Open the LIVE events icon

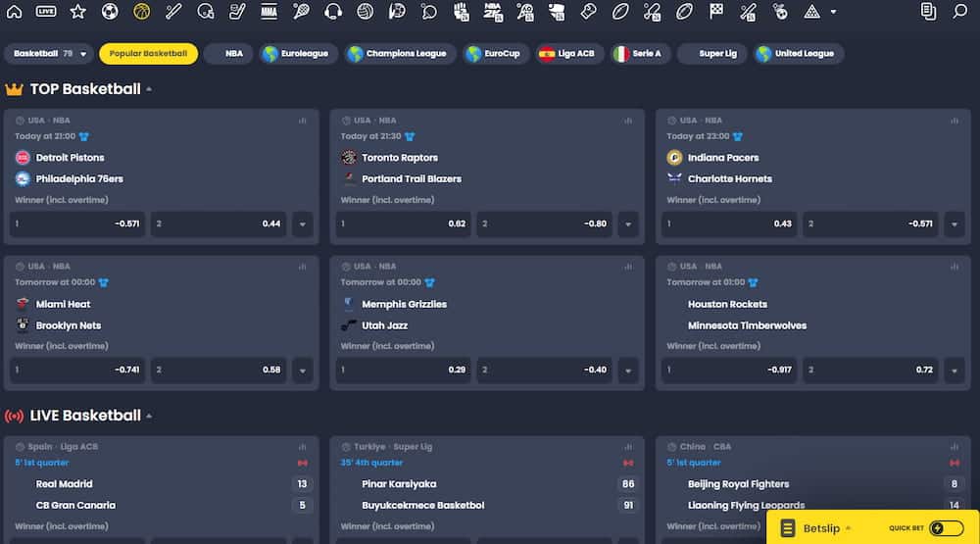[46, 11]
